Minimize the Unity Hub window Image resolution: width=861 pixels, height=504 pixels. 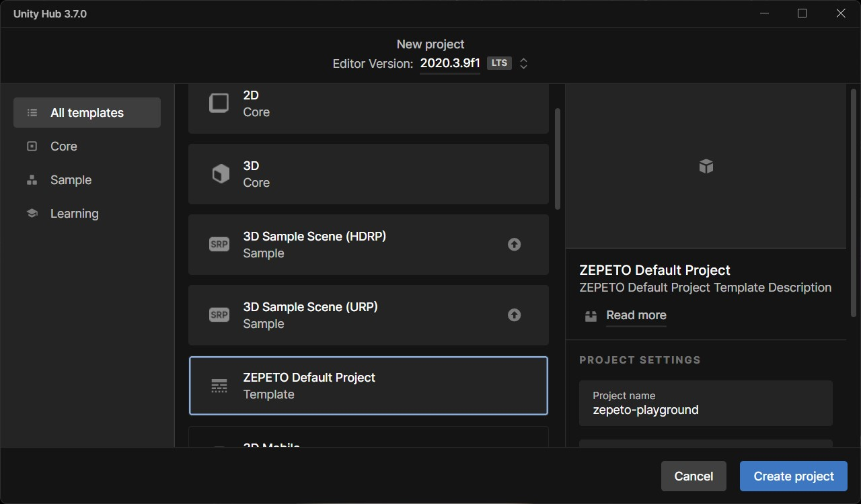[764, 13]
